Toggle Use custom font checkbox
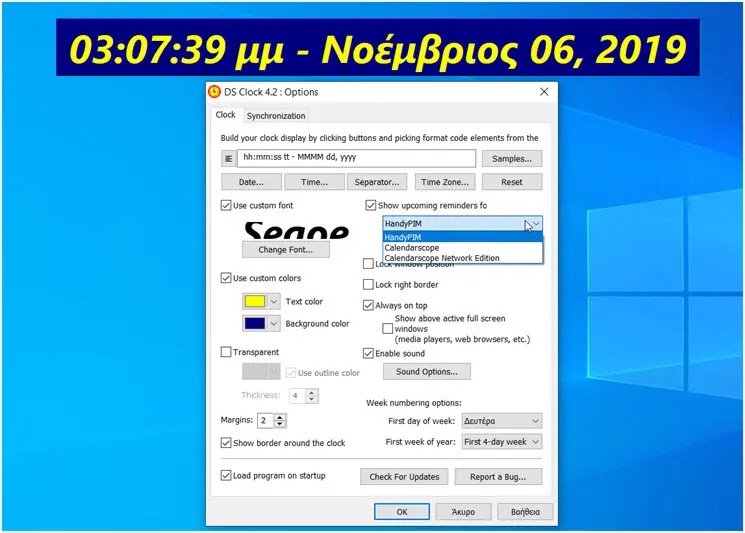This screenshot has height=533, width=745. click(x=226, y=205)
